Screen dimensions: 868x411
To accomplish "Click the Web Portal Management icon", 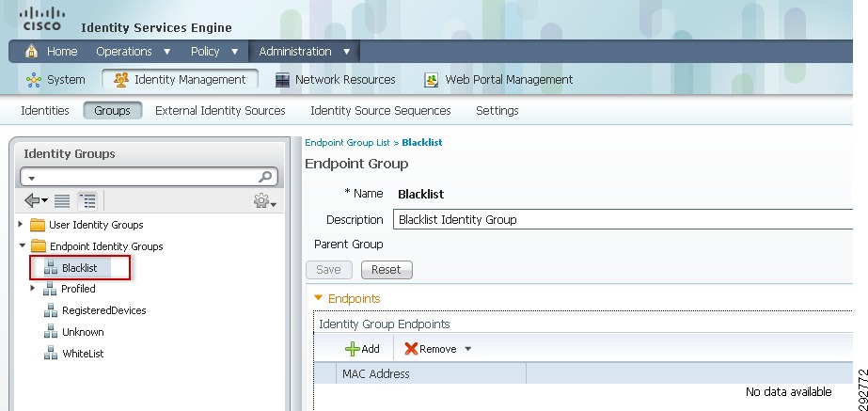I will point(432,80).
